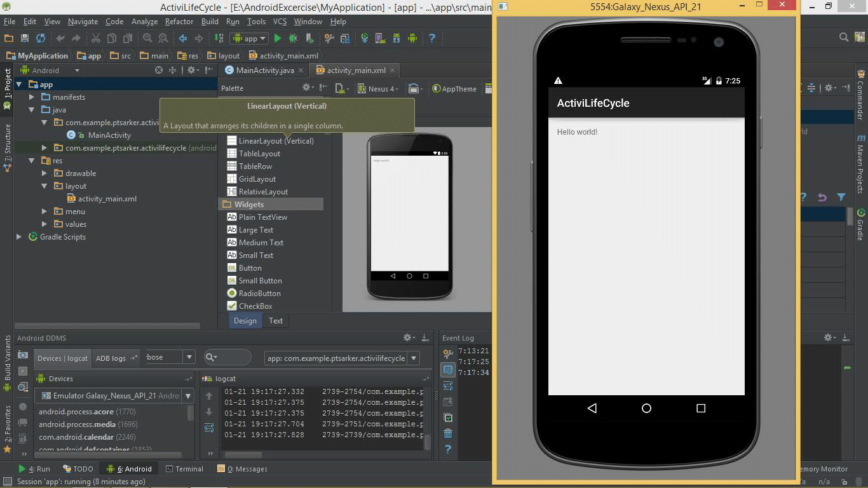Open the Refactor menu
The height and width of the screenshot is (488, 868).
coord(179,22)
